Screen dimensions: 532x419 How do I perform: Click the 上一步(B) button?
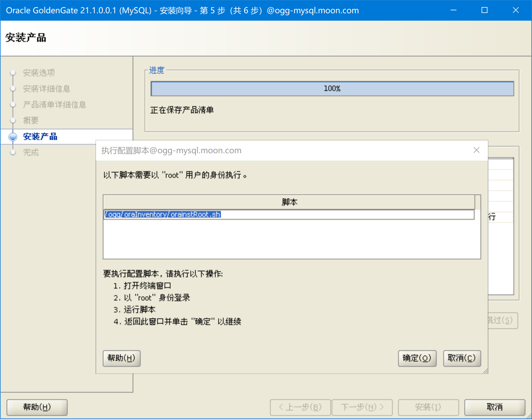click(301, 407)
